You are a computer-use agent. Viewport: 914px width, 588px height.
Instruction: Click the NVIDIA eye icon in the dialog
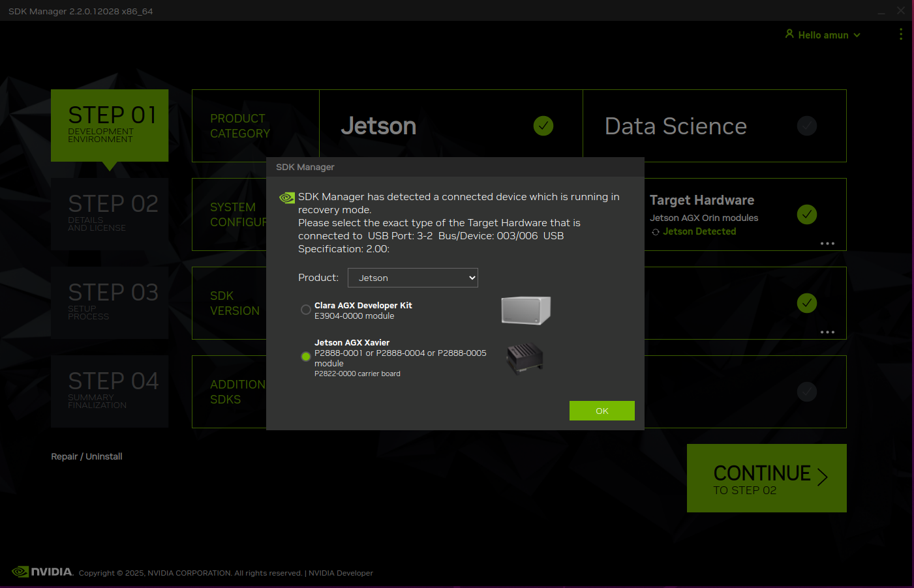click(287, 198)
